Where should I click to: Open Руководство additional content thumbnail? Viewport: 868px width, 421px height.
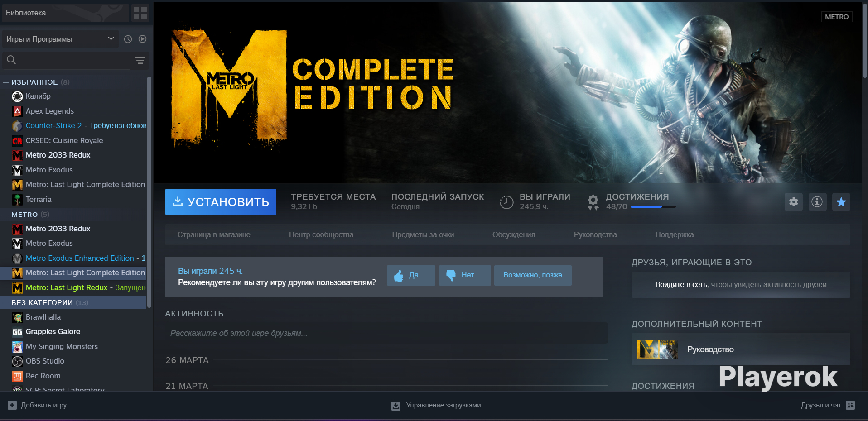[x=658, y=349]
